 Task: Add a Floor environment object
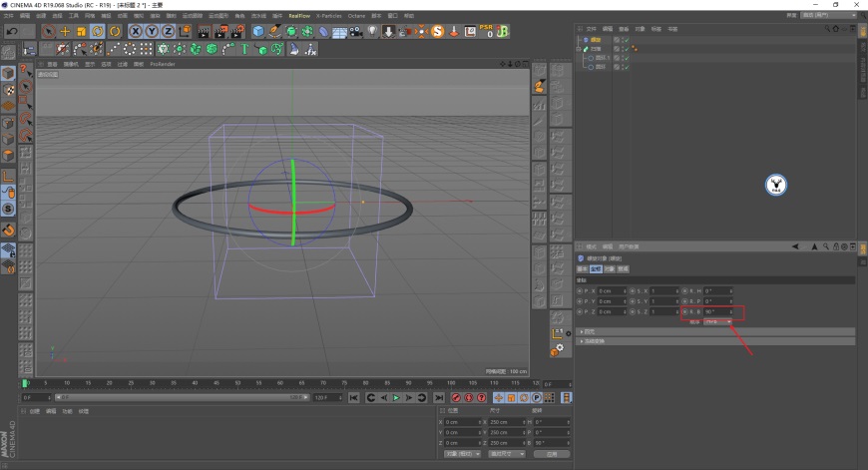pos(339,32)
